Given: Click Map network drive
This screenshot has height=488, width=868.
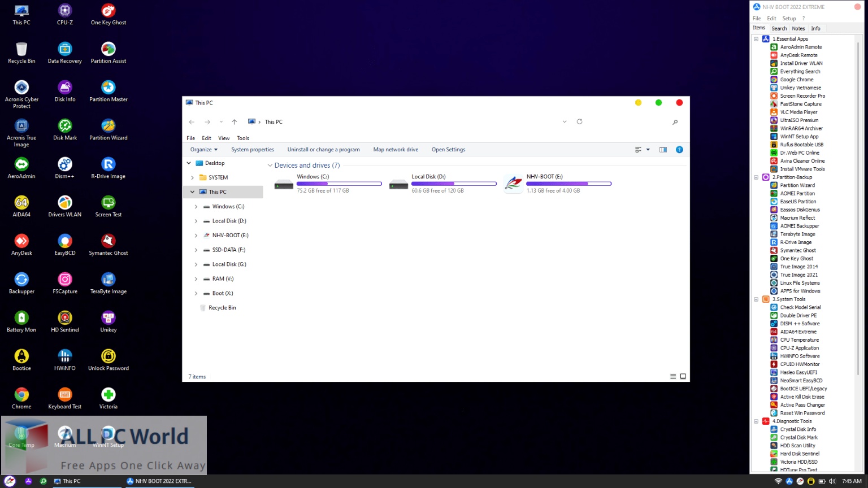Looking at the screenshot, I should pyautogui.click(x=396, y=150).
